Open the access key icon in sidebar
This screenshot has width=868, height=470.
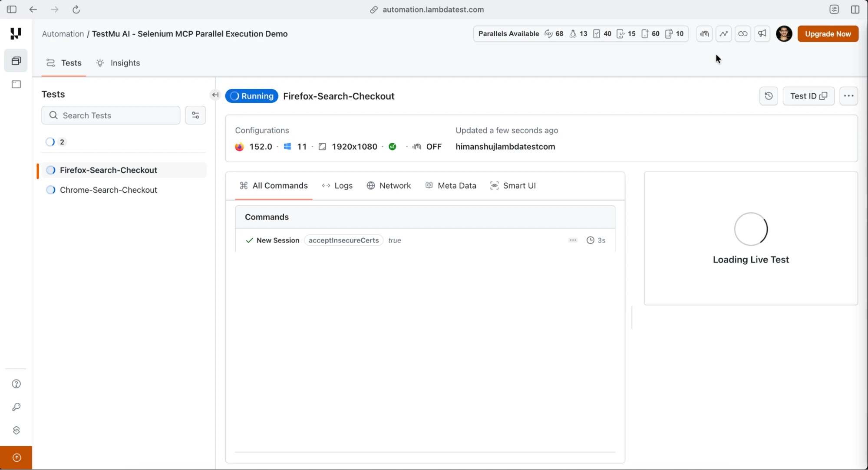point(16,407)
